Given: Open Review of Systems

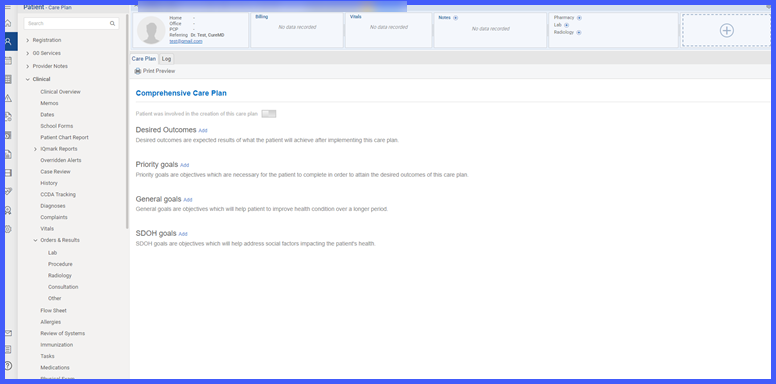Looking at the screenshot, I should pos(63,334).
